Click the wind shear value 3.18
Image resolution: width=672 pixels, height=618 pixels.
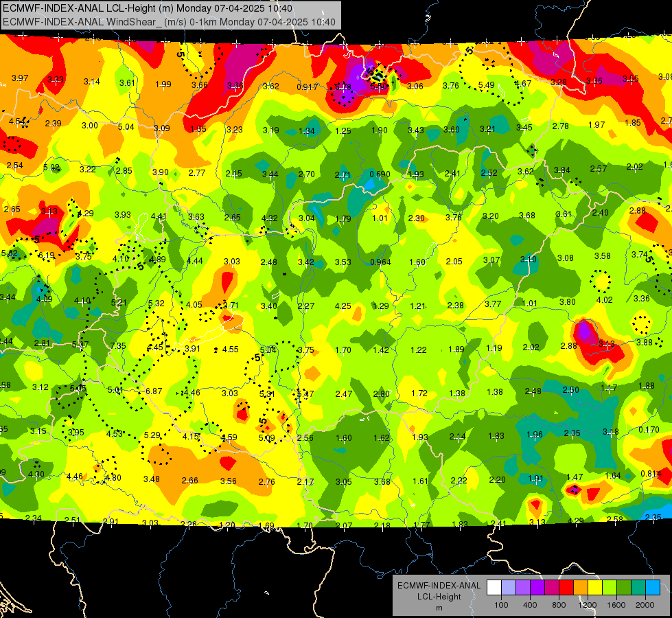pos(610,431)
